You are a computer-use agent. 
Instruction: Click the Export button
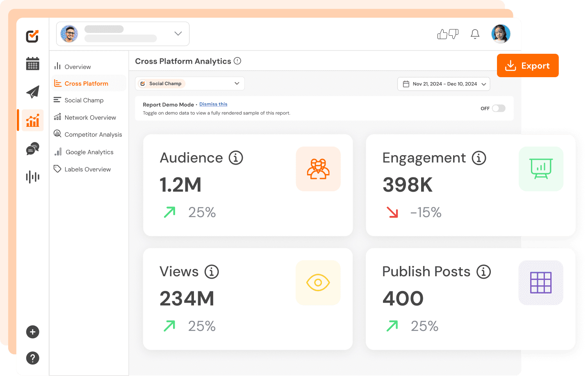[x=528, y=65]
